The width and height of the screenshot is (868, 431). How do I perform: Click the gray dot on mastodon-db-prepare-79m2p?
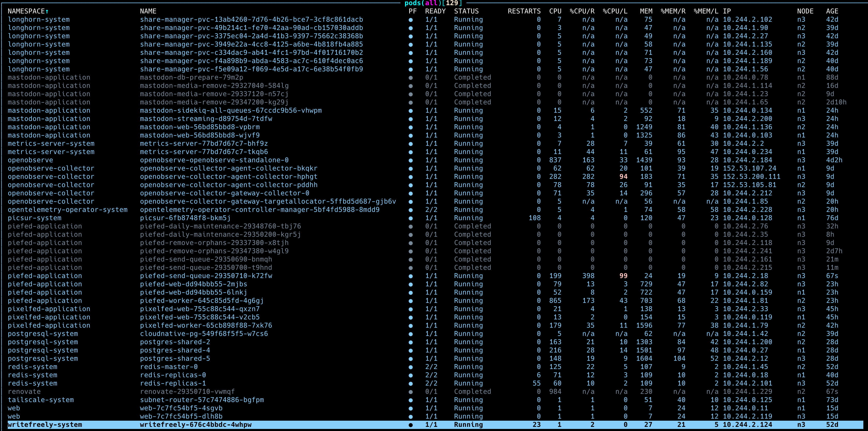click(410, 77)
